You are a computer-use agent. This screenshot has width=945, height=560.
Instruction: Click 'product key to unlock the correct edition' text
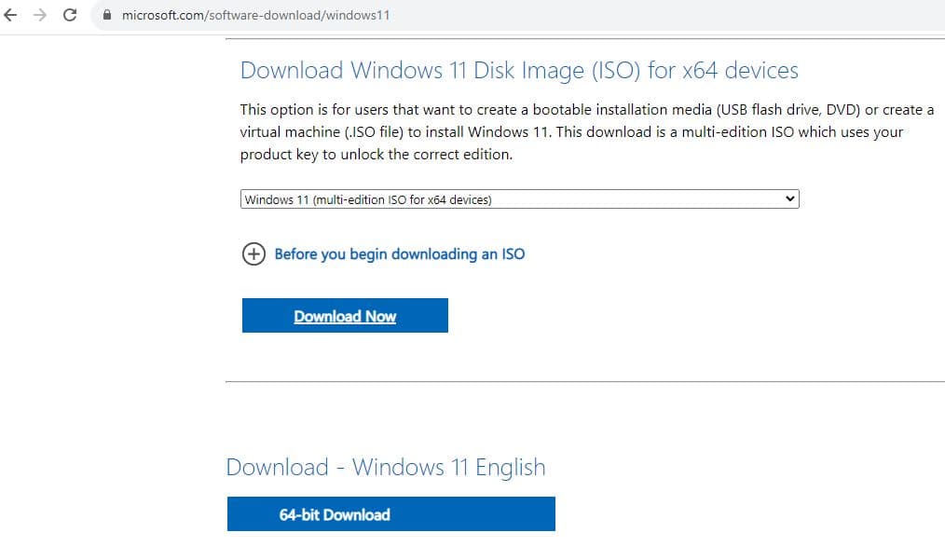(376, 155)
